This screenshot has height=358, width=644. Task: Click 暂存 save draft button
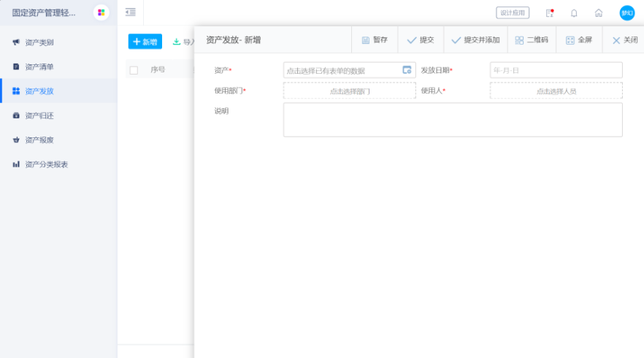(375, 40)
